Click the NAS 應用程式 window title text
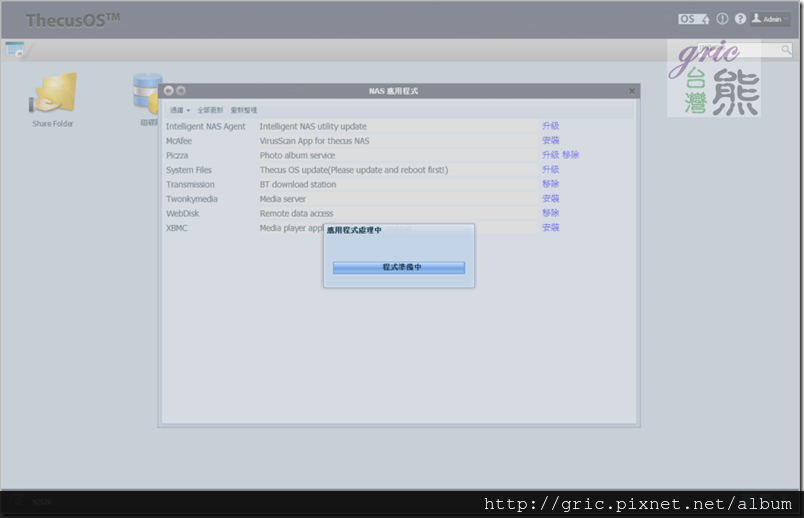Viewport: 804px width, 518px height. (x=393, y=91)
